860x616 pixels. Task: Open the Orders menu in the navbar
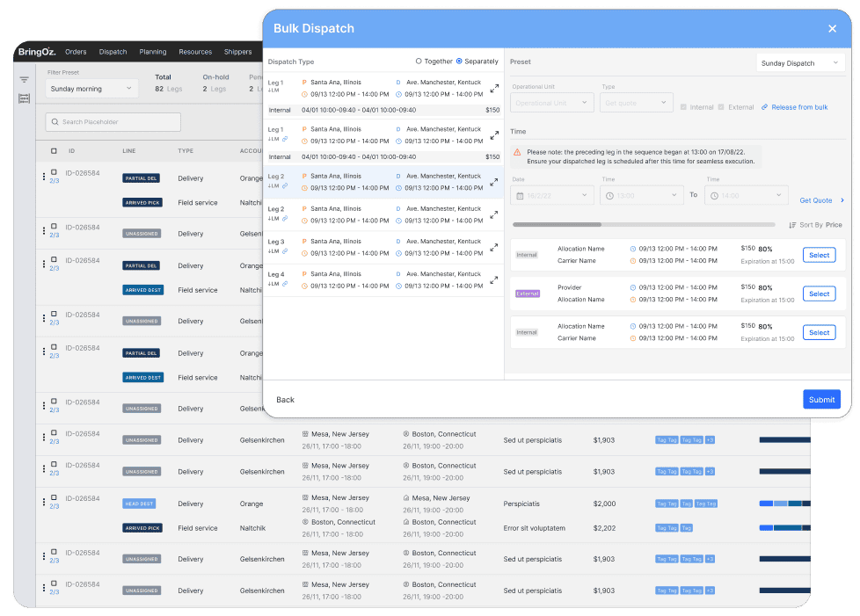76,52
